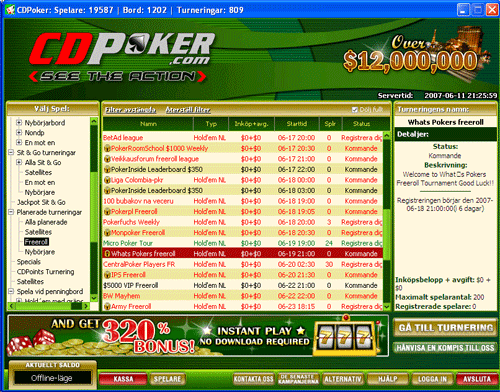Click Kontakta oss button

coord(253,379)
